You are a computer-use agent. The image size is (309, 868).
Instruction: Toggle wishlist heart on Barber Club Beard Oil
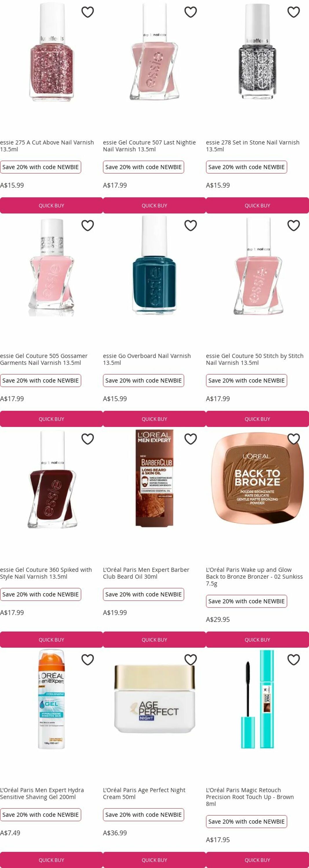coord(191,439)
